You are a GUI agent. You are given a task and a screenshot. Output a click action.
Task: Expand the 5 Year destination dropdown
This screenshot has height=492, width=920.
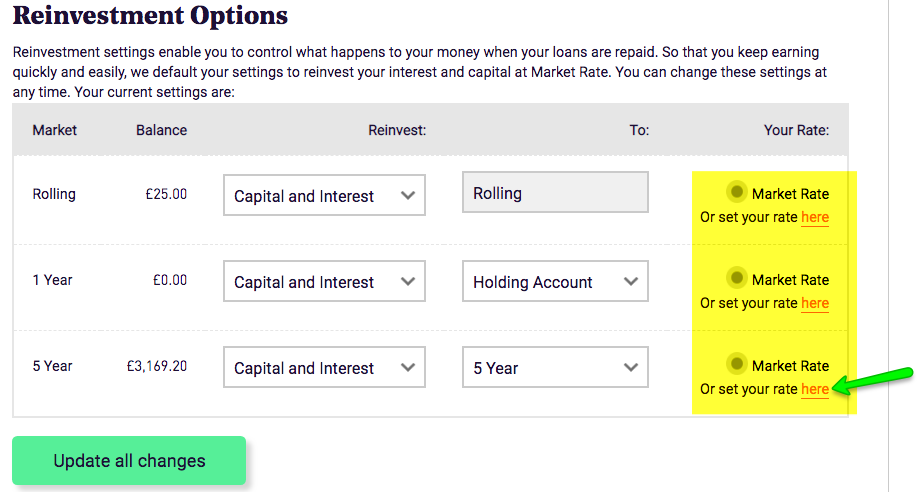click(555, 368)
